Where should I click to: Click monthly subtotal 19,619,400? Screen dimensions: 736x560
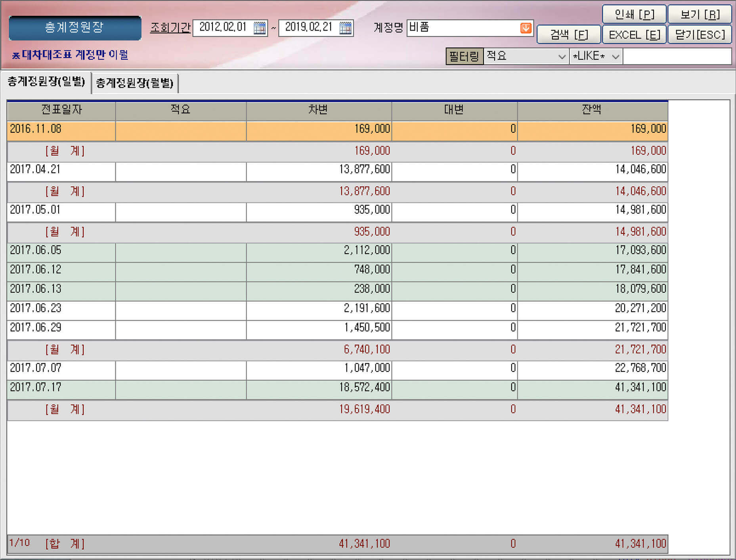365,409
